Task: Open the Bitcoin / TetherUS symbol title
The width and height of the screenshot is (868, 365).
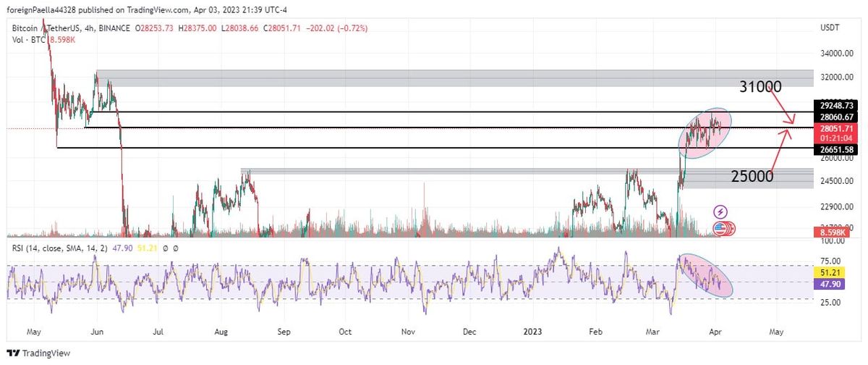Action: coord(42,28)
